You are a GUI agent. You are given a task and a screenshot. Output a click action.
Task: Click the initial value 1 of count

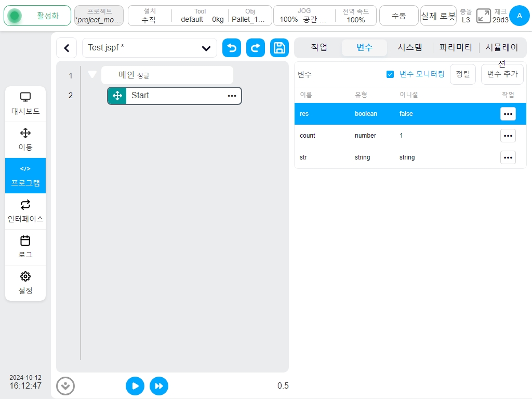point(401,136)
